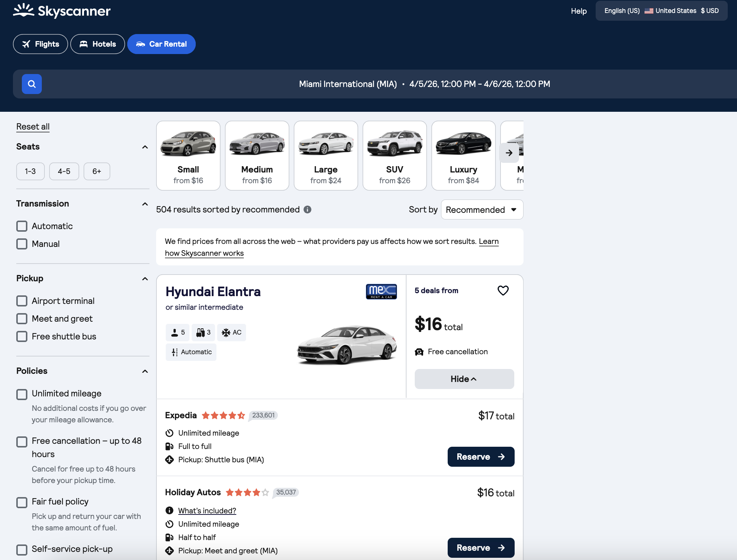Select 6+ seats filter
The image size is (737, 560).
click(x=97, y=171)
